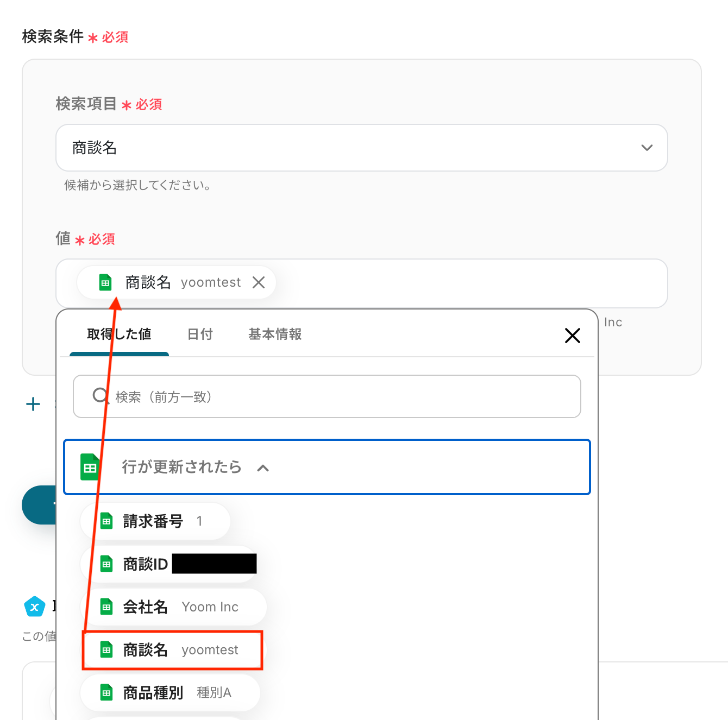Remove the 商談名 yoomtest chip
Viewport: 728px width, 720px height.
tap(259, 282)
